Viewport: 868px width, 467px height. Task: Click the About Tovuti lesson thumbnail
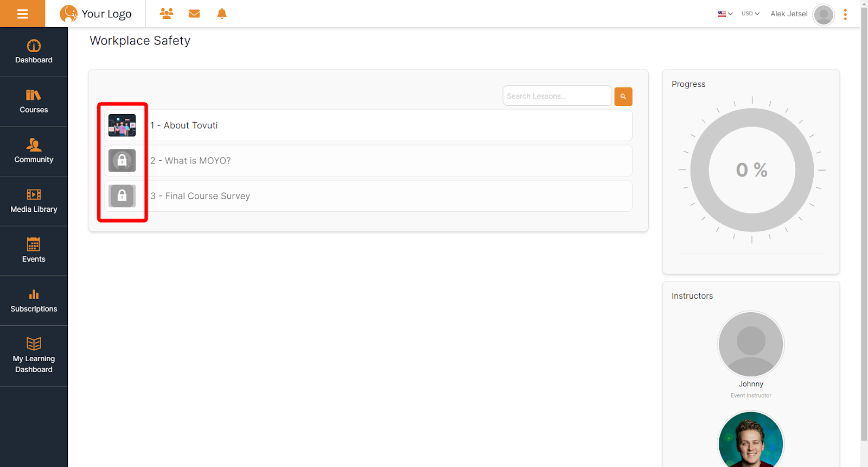click(122, 125)
